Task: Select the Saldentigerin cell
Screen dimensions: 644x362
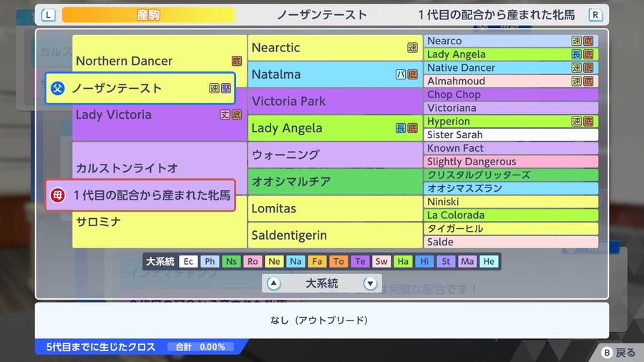Action: coord(335,235)
